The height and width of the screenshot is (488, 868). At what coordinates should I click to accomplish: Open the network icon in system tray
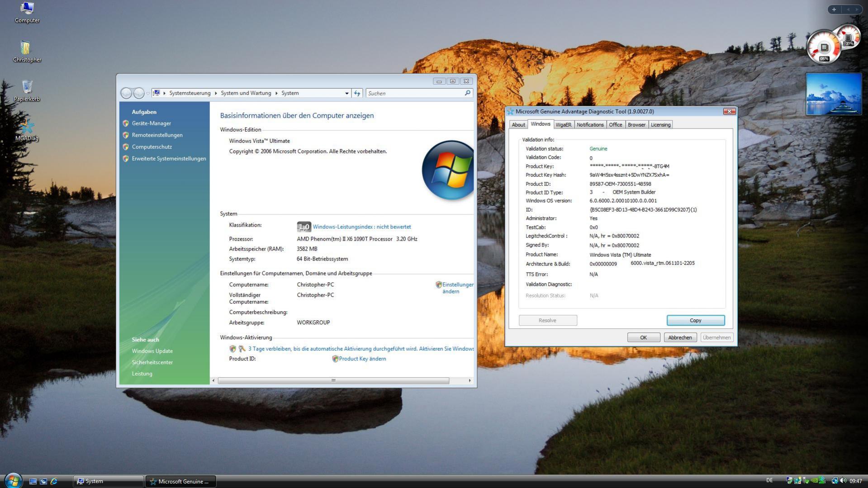[835, 481]
